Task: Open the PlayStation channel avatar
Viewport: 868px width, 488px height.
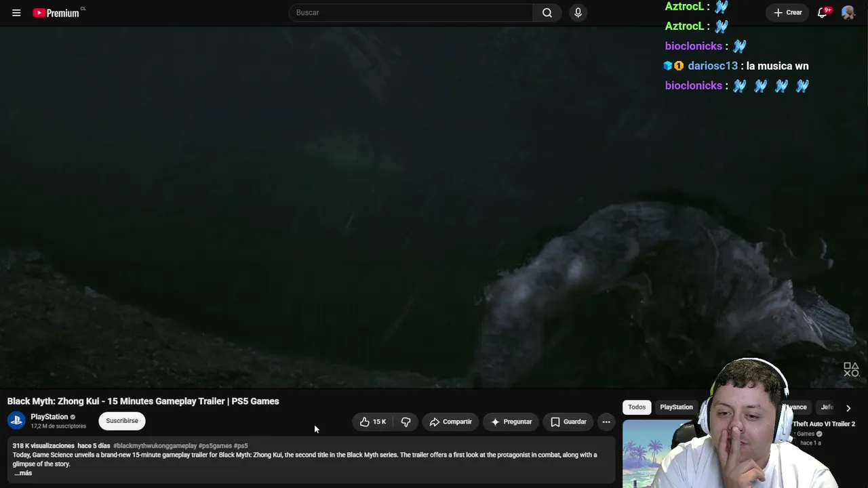Action: coord(17,421)
